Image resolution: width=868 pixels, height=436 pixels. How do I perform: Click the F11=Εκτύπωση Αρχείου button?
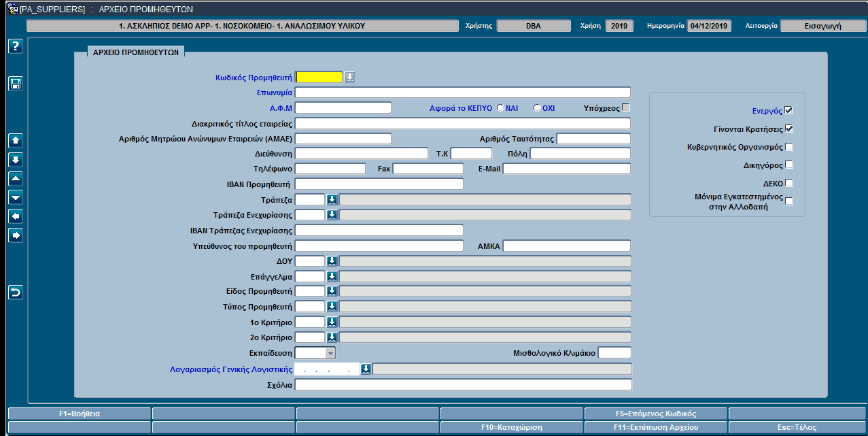(655, 427)
